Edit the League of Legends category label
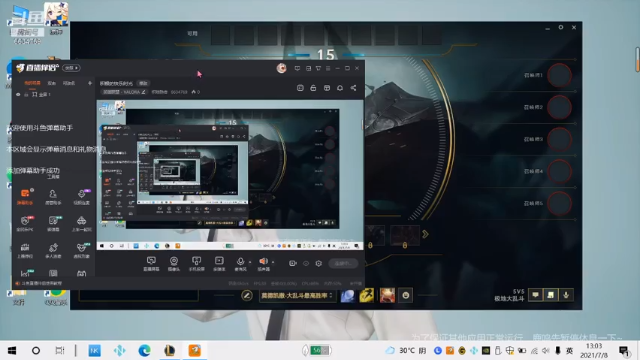 click(x=124, y=92)
